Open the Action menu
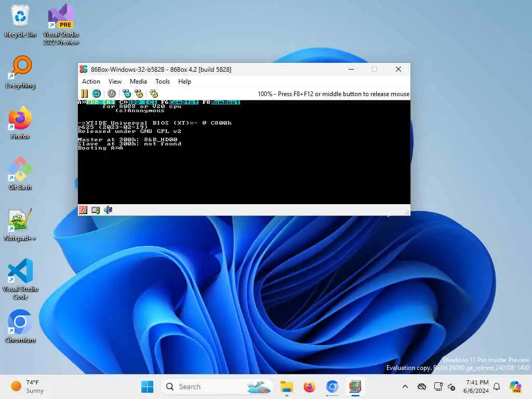The height and width of the screenshot is (399, 532). click(91, 82)
